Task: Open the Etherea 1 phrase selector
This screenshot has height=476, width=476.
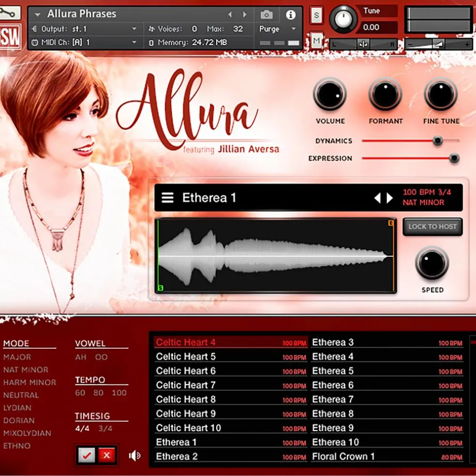Action: click(309, 198)
